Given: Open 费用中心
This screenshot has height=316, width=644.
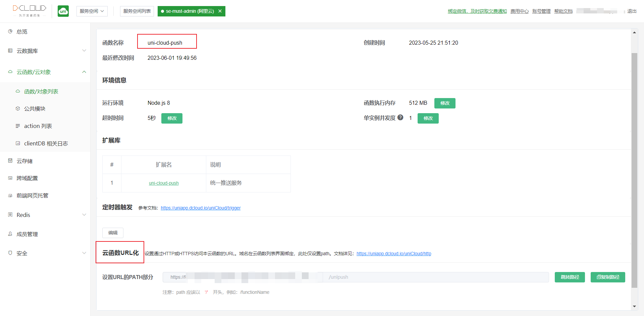Looking at the screenshot, I should 519,11.
